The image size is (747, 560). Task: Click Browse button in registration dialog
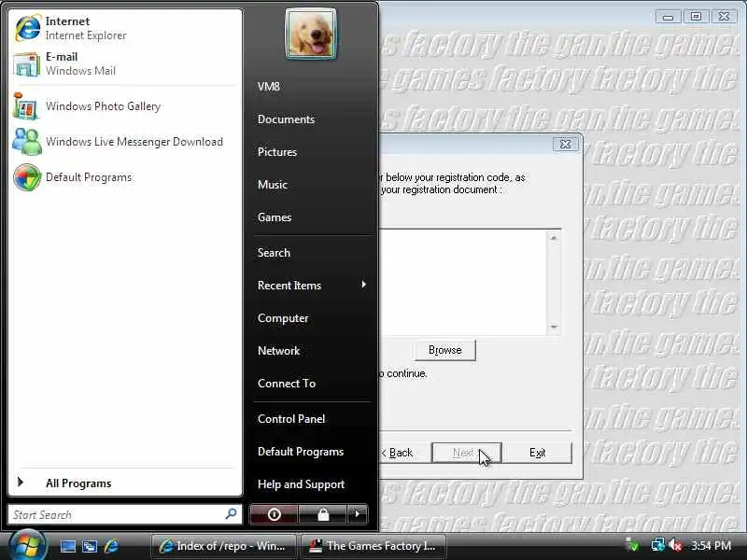(x=445, y=350)
